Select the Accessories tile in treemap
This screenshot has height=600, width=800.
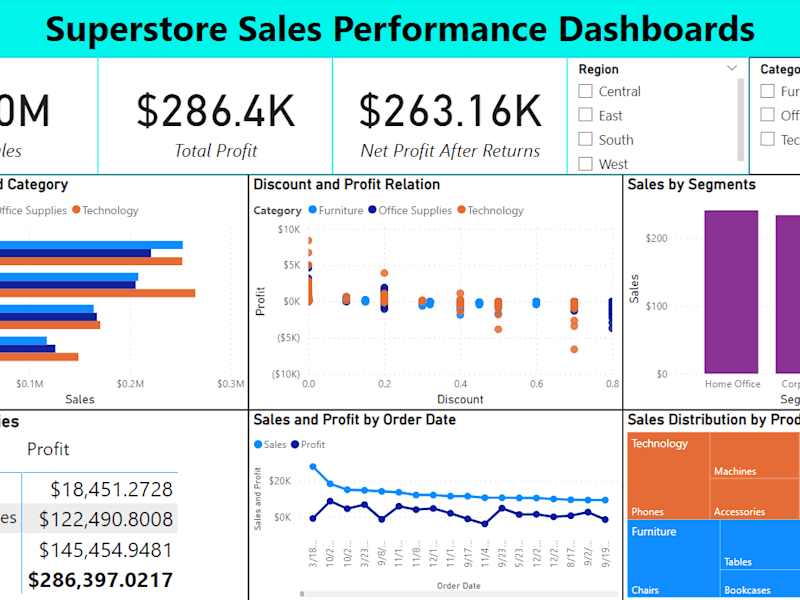[x=754, y=499]
